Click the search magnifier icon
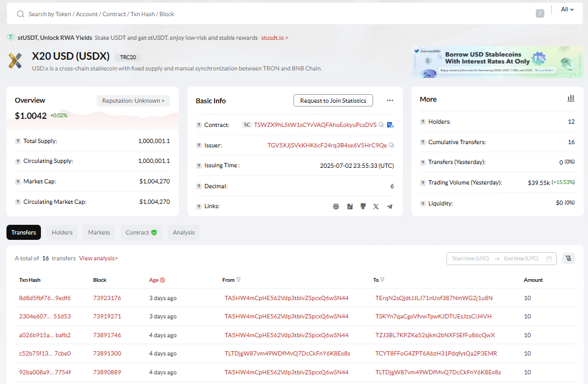This screenshot has height=384, width=588. coord(20,14)
